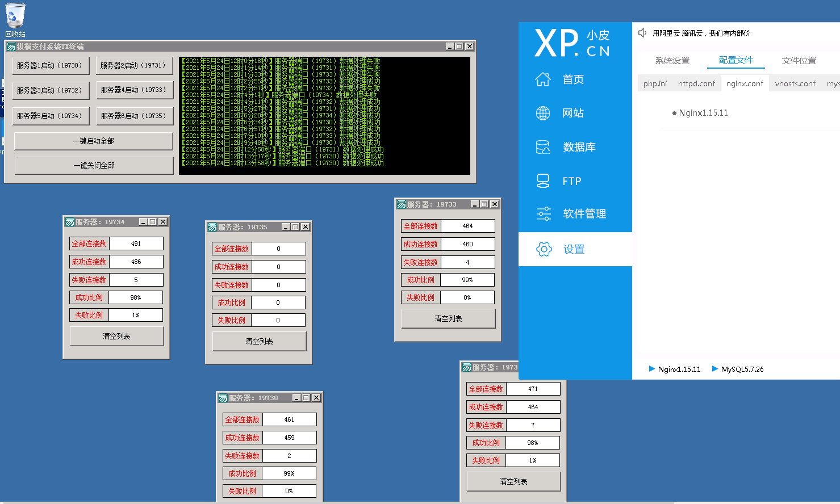Click the 全部连接数 field showing 471
The height and width of the screenshot is (504, 840).
coord(533,389)
